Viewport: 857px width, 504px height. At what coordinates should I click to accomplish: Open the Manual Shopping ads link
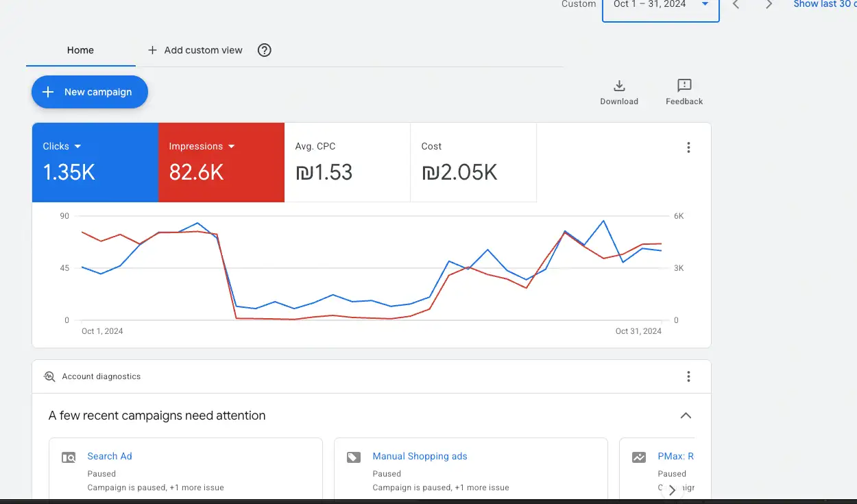[420, 456]
